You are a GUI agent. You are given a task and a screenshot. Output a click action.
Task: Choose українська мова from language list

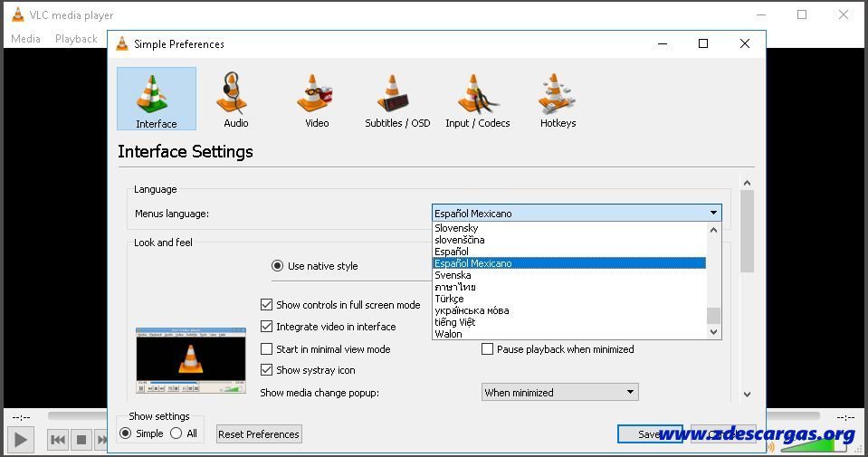click(569, 310)
